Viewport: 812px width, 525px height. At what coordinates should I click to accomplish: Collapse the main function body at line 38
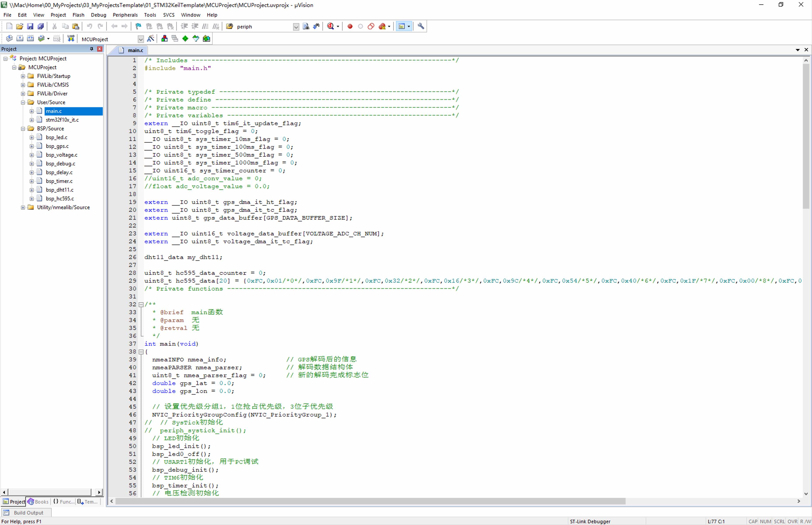pyautogui.click(x=141, y=352)
